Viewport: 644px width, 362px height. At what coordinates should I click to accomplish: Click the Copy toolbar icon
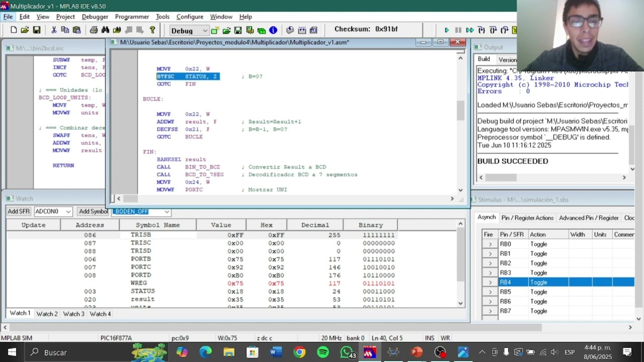point(65,30)
